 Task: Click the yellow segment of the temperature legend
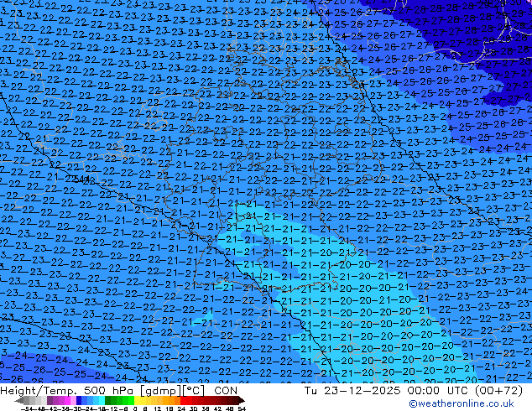(x=137, y=400)
